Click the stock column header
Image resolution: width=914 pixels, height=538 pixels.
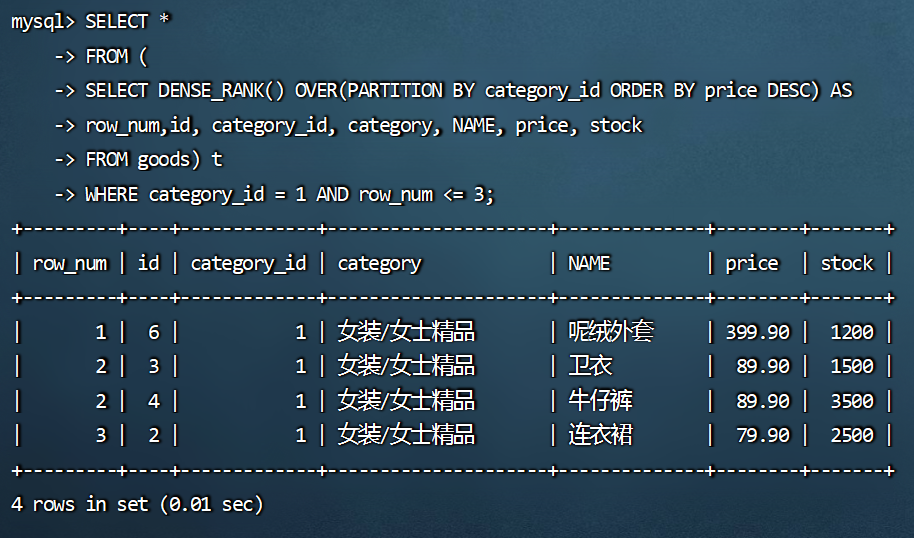(x=847, y=264)
